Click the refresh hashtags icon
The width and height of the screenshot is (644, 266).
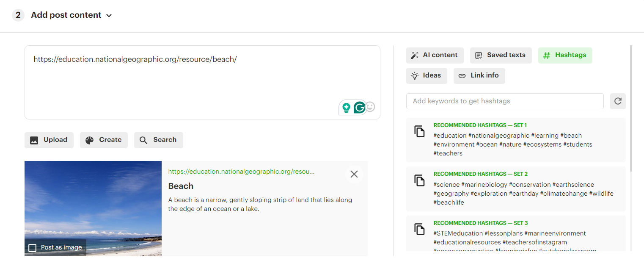tap(618, 101)
